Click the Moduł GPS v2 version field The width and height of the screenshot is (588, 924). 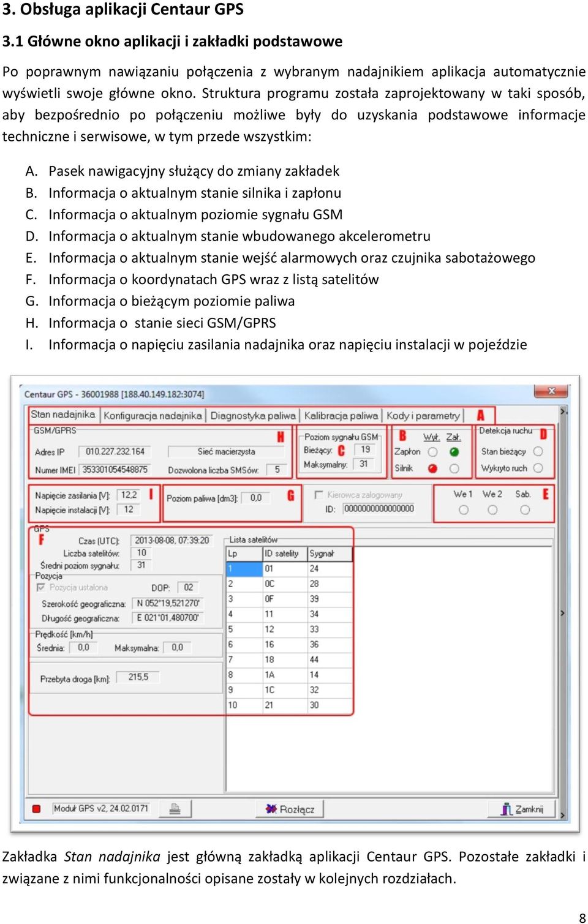coord(101,809)
